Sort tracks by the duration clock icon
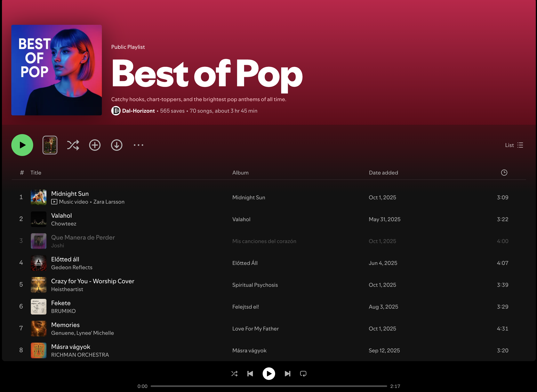Screen dimensions: 537x392 click(x=504, y=173)
